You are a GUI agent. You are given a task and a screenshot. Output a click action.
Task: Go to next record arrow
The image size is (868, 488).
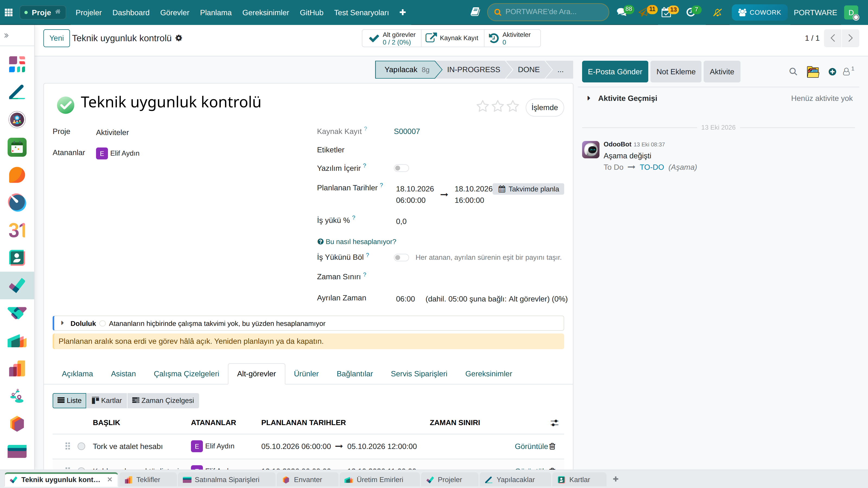pos(850,38)
